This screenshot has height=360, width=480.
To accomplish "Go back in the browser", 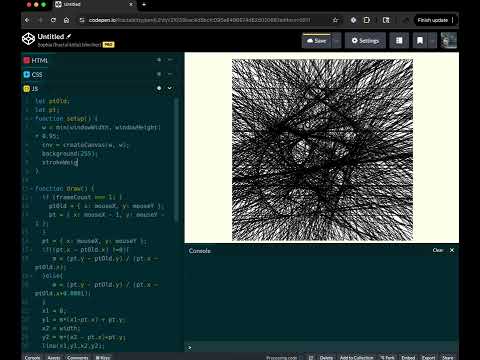I will coord(27,20).
